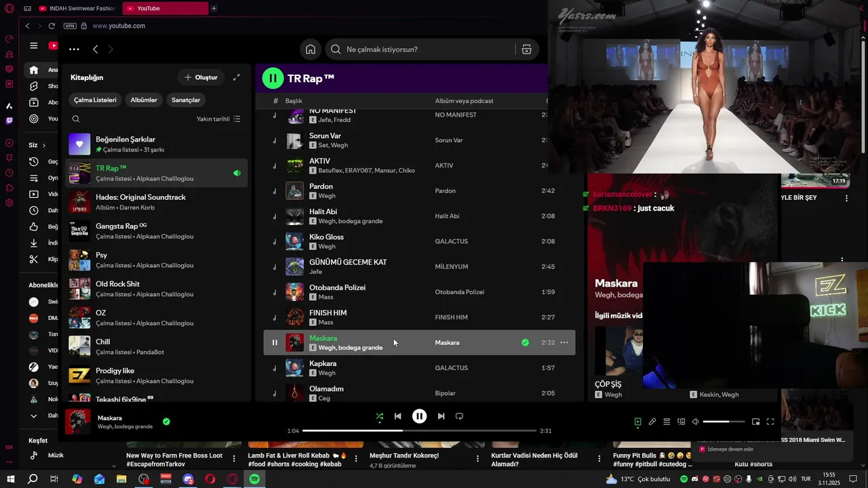The height and width of the screenshot is (488, 868).
Task: Select the track Otobanda Polizei
Action: pos(419,292)
